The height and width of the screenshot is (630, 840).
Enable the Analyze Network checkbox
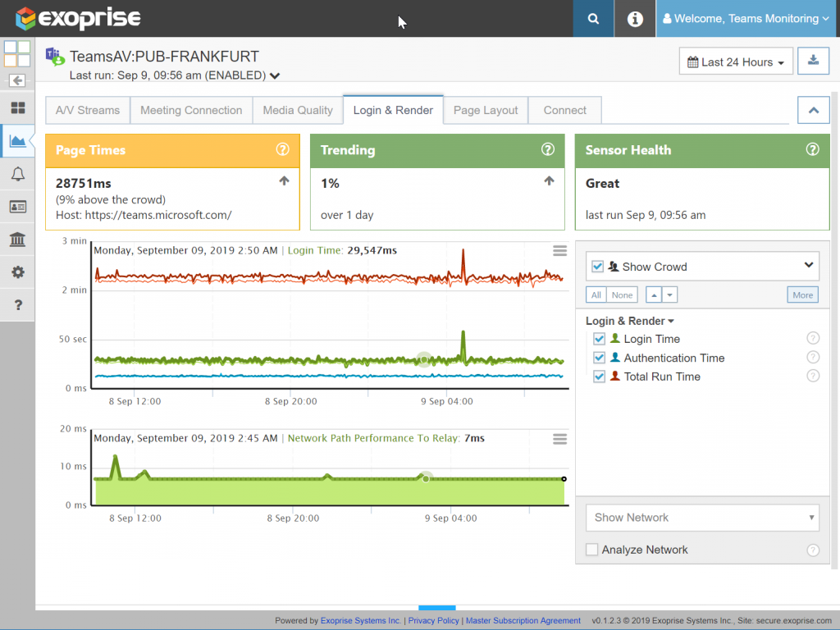[x=591, y=550]
